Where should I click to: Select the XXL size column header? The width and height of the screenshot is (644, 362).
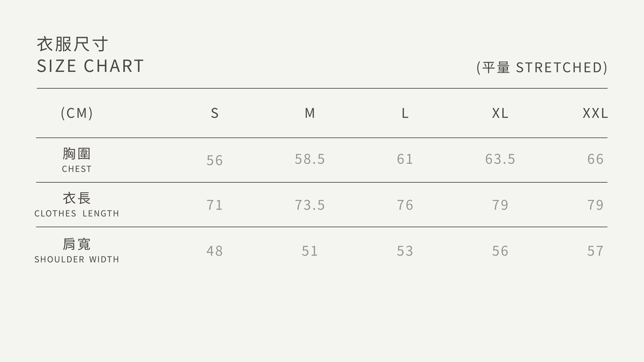tap(595, 113)
